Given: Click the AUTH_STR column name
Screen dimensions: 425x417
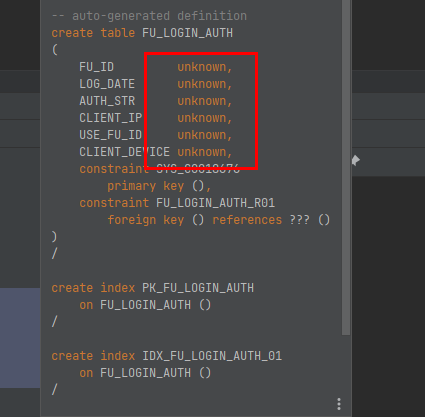Looking at the screenshot, I should coord(107,101).
